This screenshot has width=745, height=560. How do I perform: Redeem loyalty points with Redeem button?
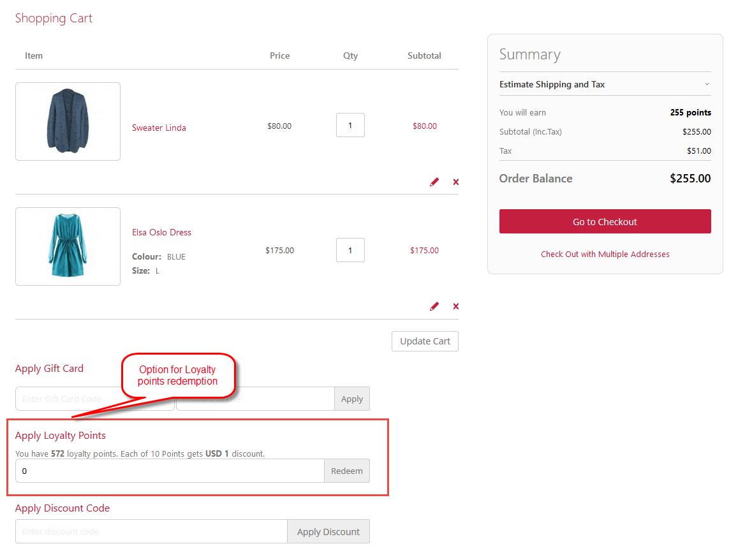347,471
